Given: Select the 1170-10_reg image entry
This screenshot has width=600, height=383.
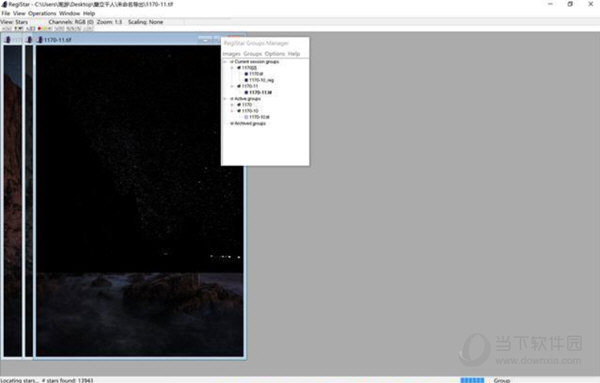Looking at the screenshot, I should pos(261,80).
